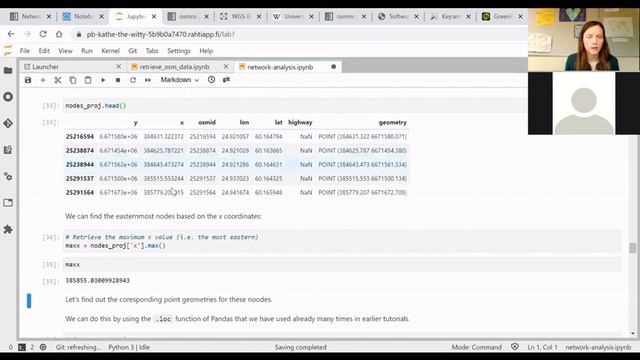
Task: Click Mode: Command in the status bar
Action: (x=476, y=347)
